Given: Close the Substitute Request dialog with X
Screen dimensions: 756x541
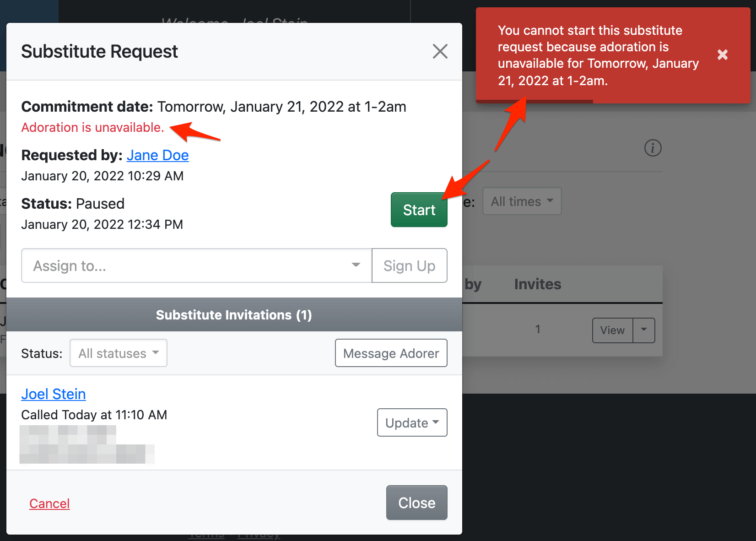Looking at the screenshot, I should click(x=440, y=51).
